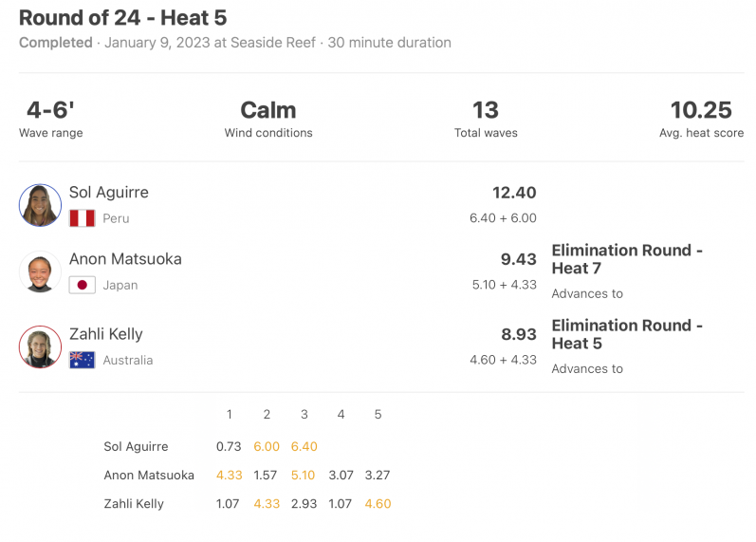The width and height of the screenshot is (756, 542).
Task: Select Sol Aguirre's 12.40 heat total
Action: click(x=514, y=193)
